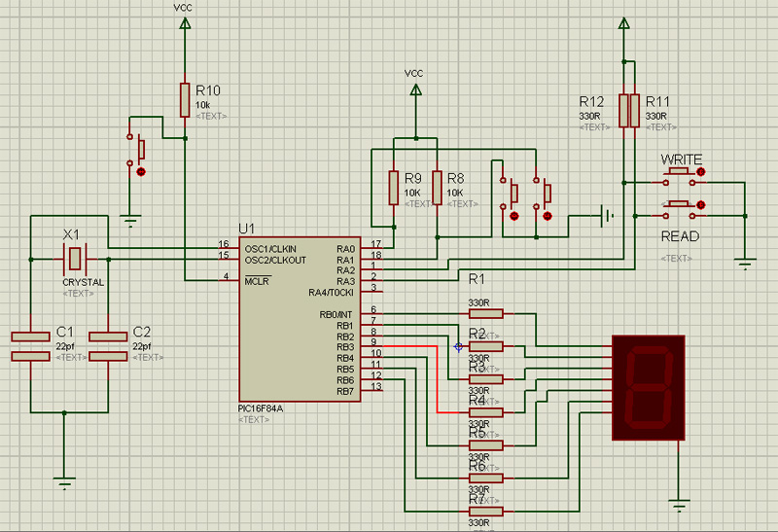Screen dimensions: 778x532
Task: Select the X1 crystal symbol
Action: pos(75,259)
